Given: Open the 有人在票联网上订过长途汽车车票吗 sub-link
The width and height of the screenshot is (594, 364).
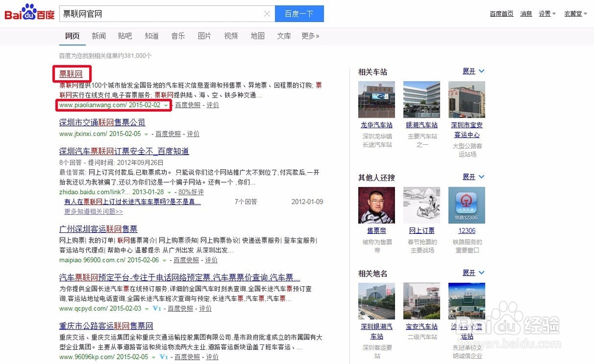Looking at the screenshot, I should [132, 202].
